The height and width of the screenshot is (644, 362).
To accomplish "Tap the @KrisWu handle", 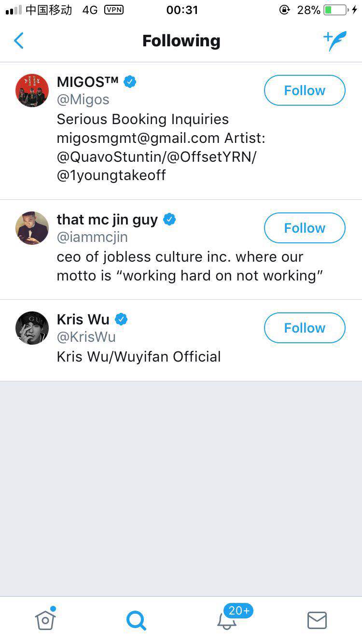I will 86,337.
